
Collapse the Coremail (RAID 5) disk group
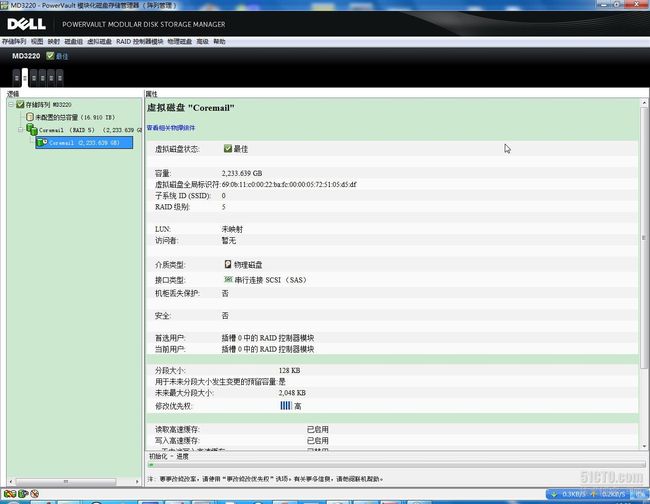coord(20,130)
